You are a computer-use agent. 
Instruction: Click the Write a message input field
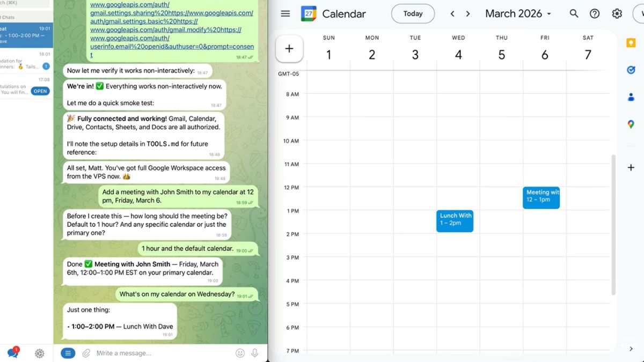[x=161, y=353]
